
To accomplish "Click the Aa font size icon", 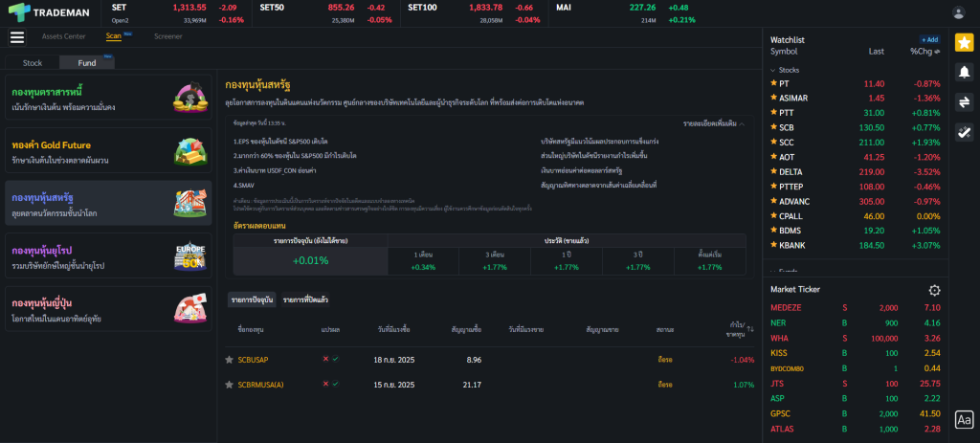I will (964, 419).
